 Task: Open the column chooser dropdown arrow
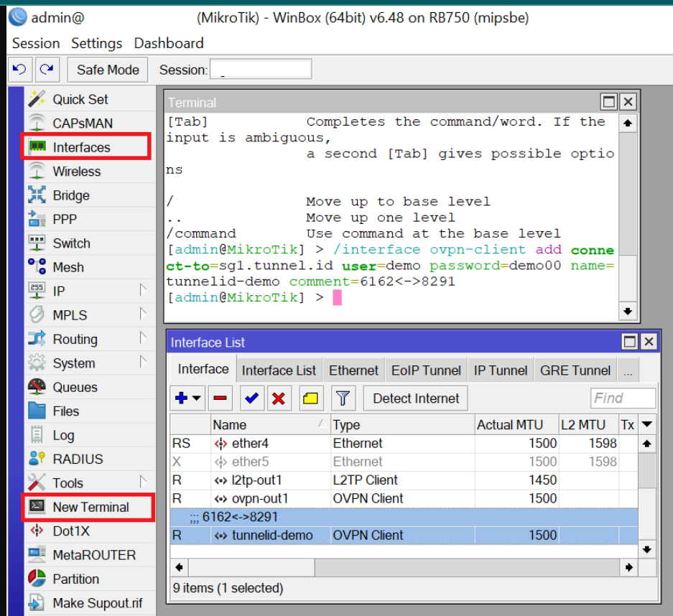pyautogui.click(x=647, y=425)
